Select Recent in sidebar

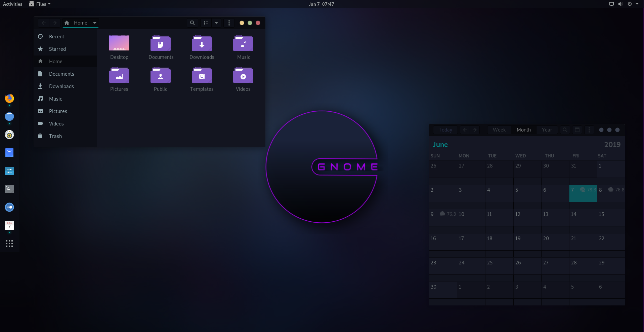tap(65, 36)
